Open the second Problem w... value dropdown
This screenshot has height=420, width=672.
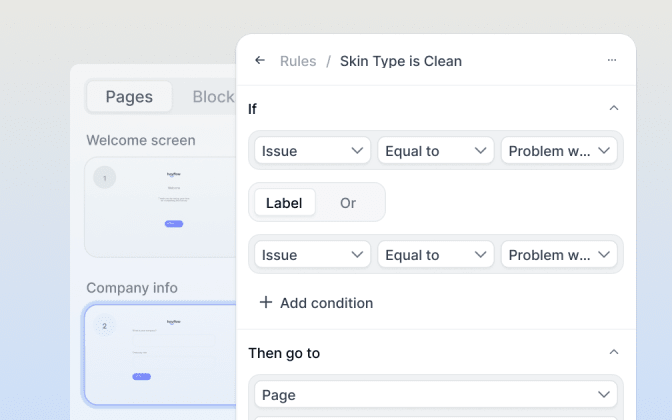point(559,255)
